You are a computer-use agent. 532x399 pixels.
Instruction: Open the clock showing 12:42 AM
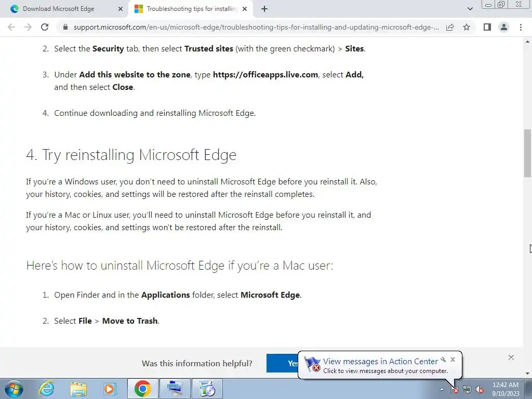pyautogui.click(x=505, y=389)
